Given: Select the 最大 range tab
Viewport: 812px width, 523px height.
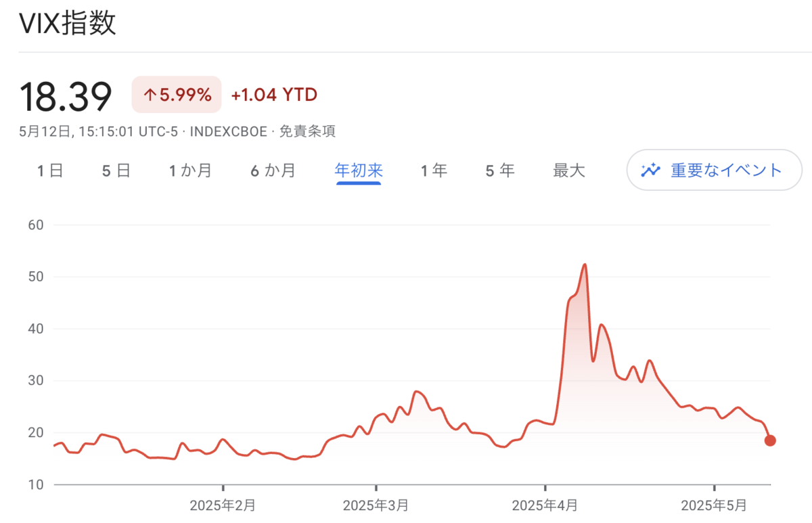Looking at the screenshot, I should pos(568,170).
